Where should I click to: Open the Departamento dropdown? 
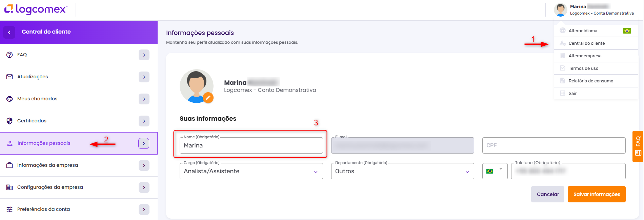402,171
